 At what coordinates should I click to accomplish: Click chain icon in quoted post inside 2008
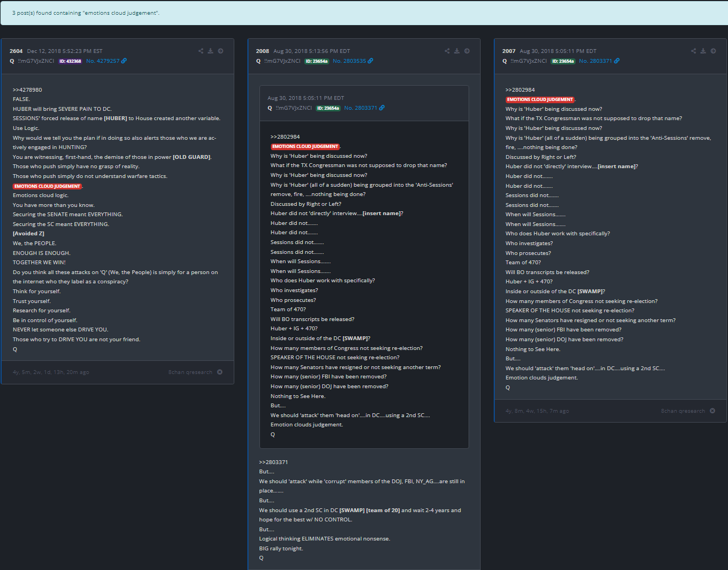click(382, 108)
